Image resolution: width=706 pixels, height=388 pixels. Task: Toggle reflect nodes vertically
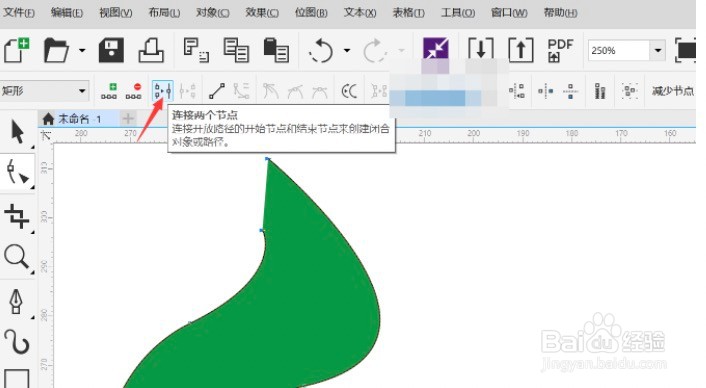point(570,91)
